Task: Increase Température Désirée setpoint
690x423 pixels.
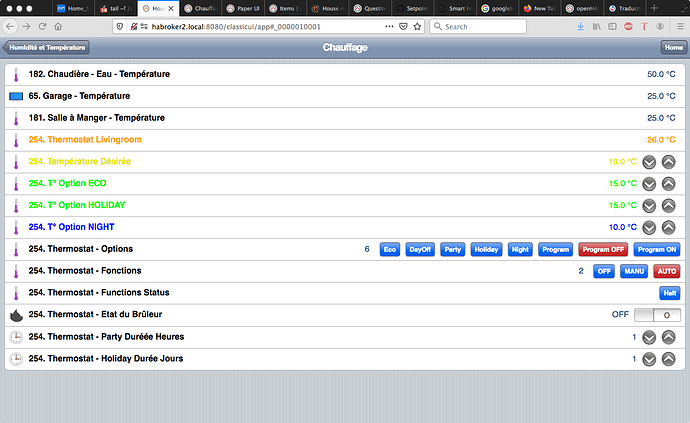Action: [668, 162]
